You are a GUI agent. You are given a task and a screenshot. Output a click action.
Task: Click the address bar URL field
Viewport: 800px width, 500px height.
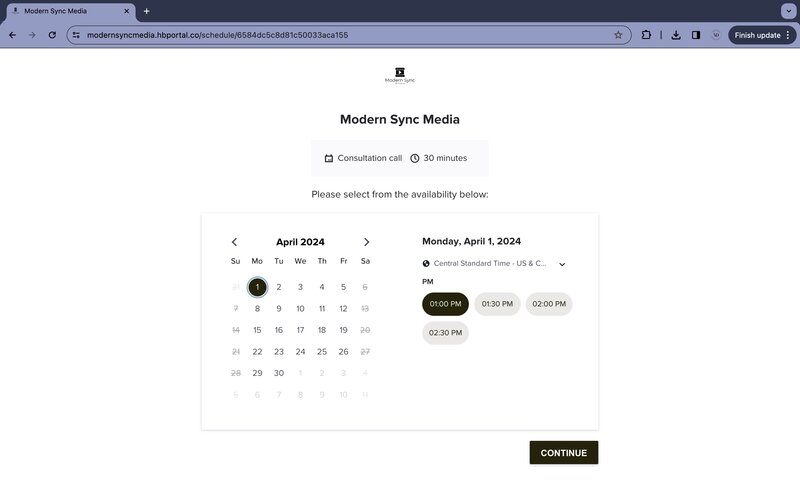tap(347, 35)
